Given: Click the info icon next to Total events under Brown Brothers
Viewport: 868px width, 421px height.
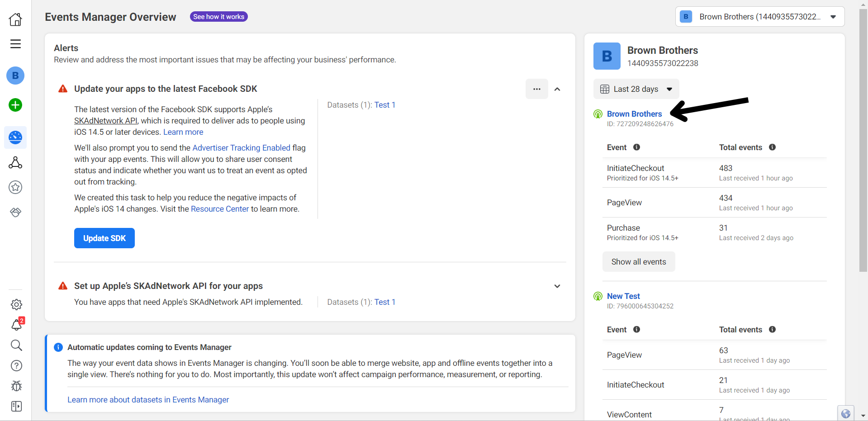Looking at the screenshot, I should [772, 147].
